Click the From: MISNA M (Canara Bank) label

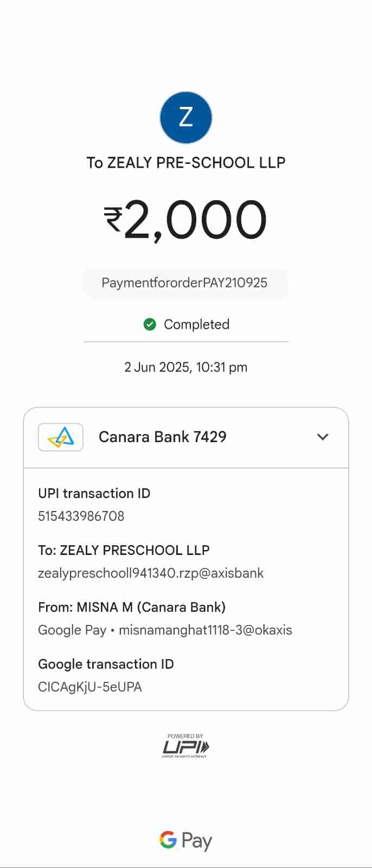132,607
